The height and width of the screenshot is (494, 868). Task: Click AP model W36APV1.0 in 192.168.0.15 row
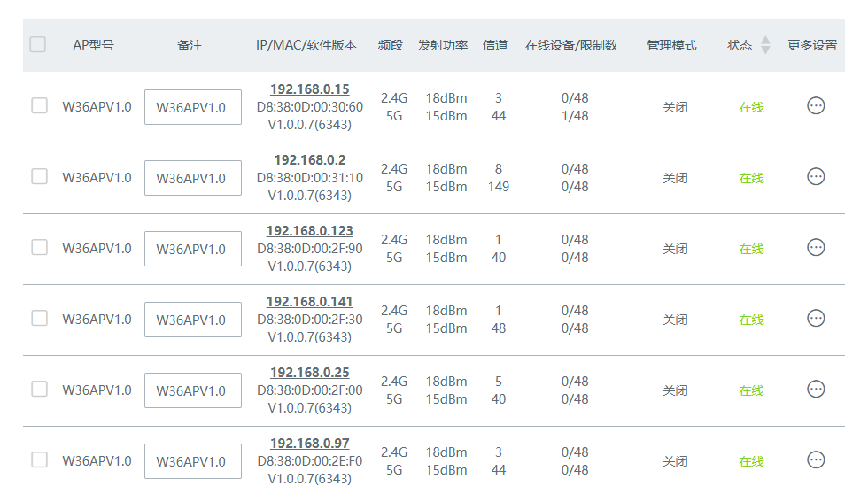[x=97, y=107]
